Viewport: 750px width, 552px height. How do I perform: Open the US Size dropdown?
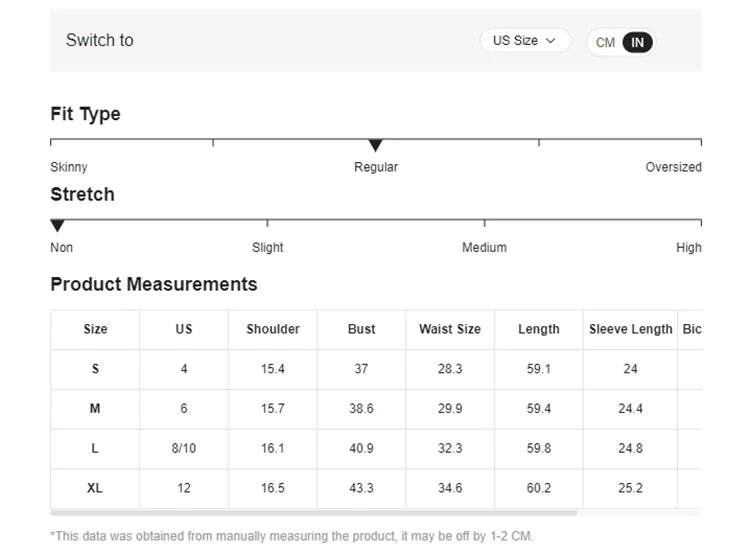pyautogui.click(x=524, y=41)
